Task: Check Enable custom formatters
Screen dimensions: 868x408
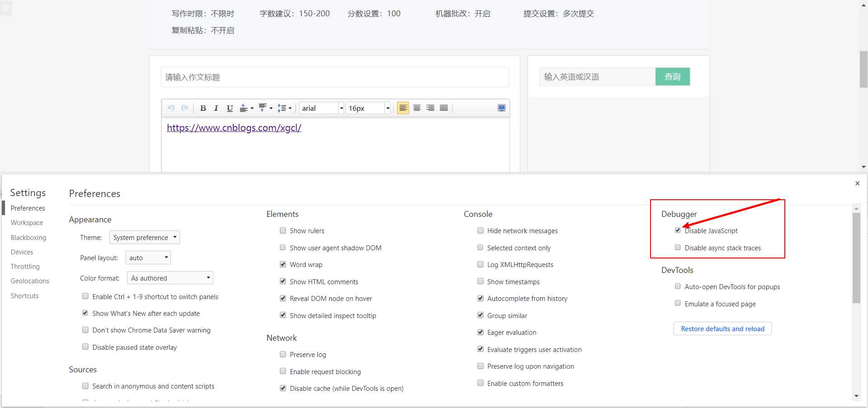Action: [480, 383]
